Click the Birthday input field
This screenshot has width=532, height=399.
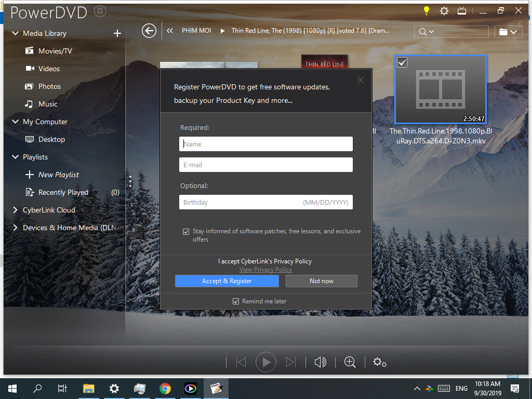(x=265, y=202)
